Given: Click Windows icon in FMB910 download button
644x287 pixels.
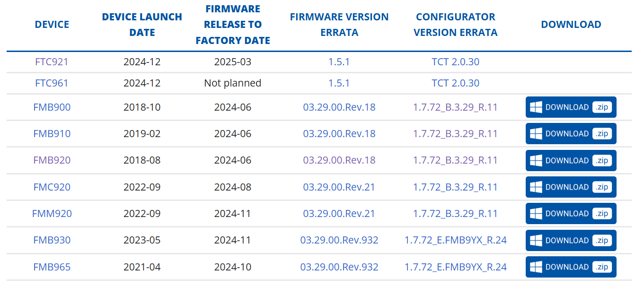Looking at the screenshot, I should pos(536,134).
